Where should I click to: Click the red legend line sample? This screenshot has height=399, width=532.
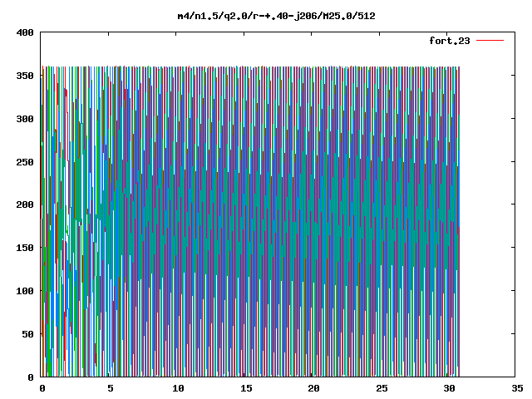pos(490,41)
